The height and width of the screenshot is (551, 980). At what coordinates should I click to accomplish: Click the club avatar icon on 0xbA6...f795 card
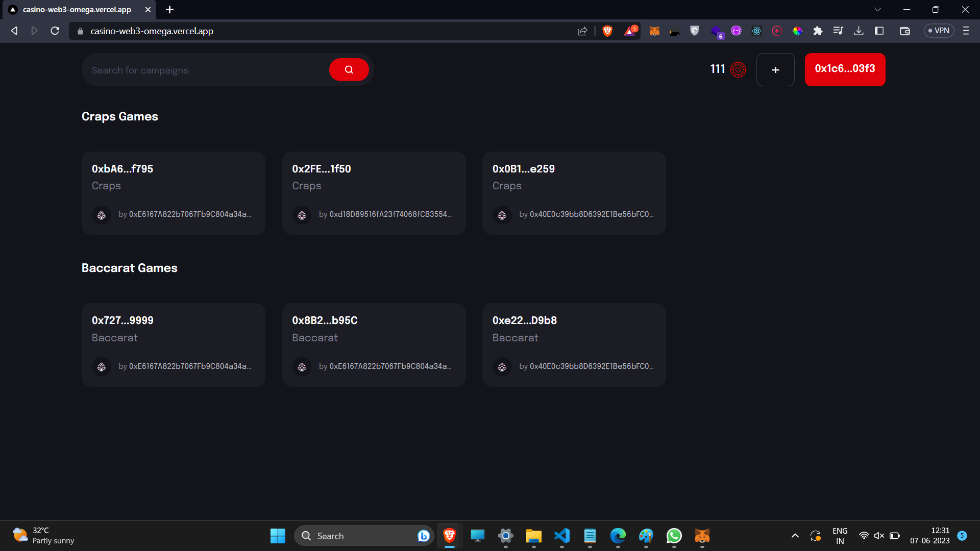click(x=102, y=215)
